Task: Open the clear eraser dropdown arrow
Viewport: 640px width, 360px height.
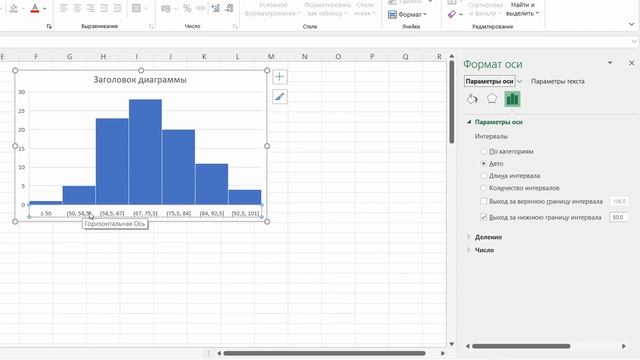Action: [x=461, y=15]
